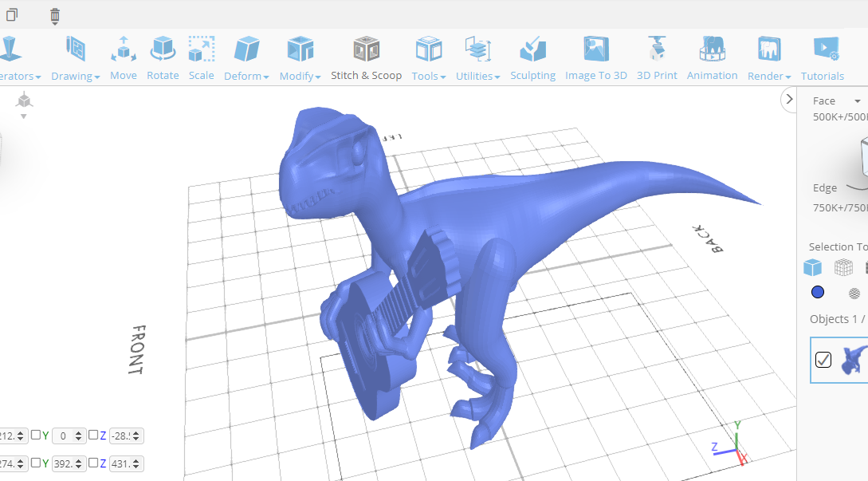Click the view cube home icon

tap(24, 101)
